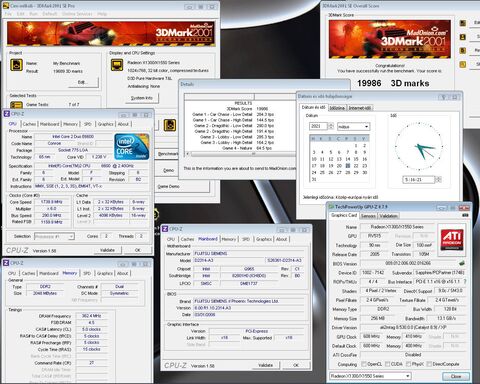Select the Graphics Card tab in GPU-Z
Image resolution: width=480 pixels, height=384 pixels.
tap(344, 215)
